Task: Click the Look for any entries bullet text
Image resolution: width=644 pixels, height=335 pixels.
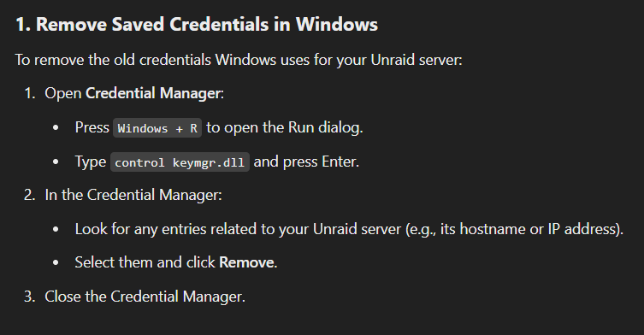Action: tap(349, 229)
